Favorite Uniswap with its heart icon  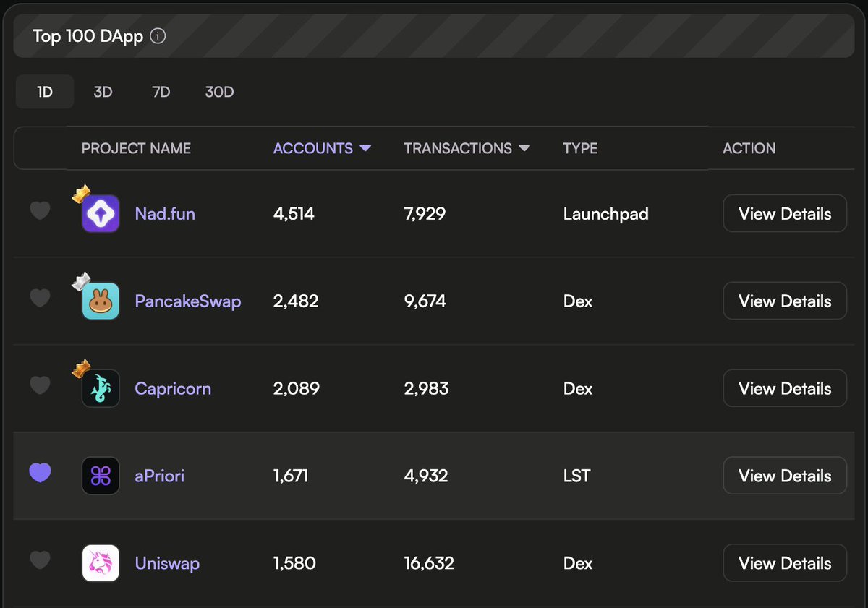(x=40, y=560)
